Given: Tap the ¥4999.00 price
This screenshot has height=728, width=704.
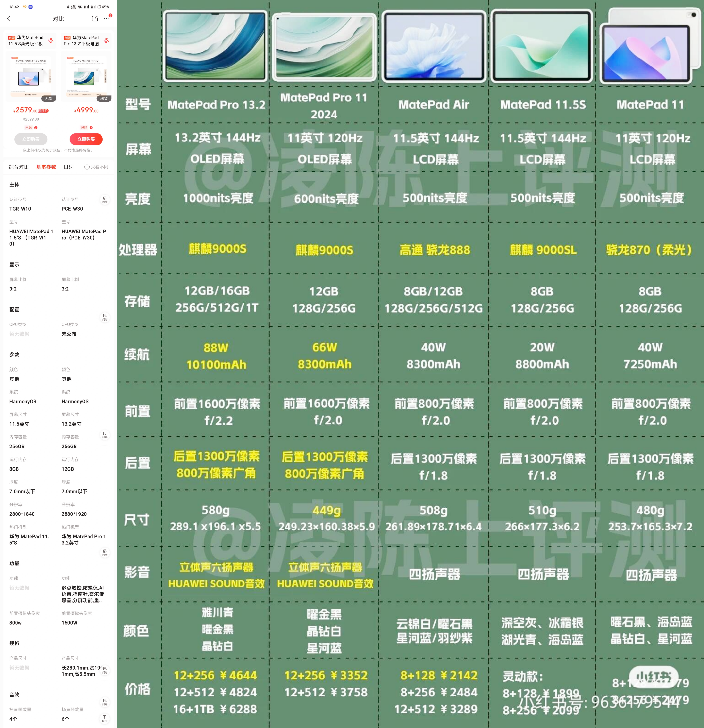Looking at the screenshot, I should coord(86,110).
